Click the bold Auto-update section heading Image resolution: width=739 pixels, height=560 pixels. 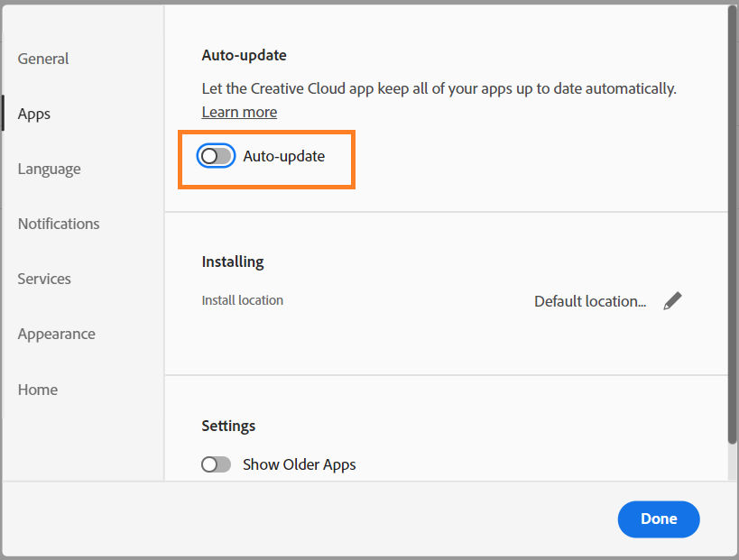click(x=244, y=55)
